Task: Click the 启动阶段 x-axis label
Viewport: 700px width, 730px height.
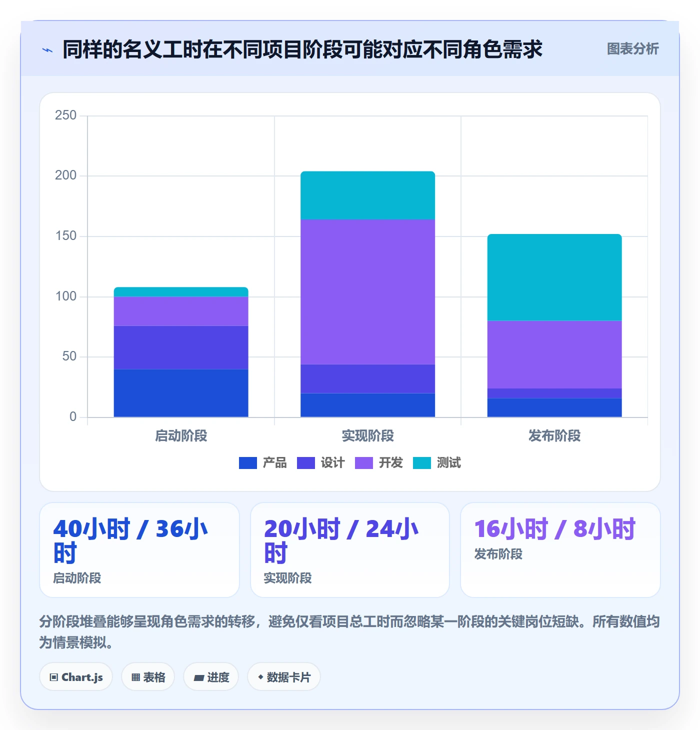Action: coord(181,436)
